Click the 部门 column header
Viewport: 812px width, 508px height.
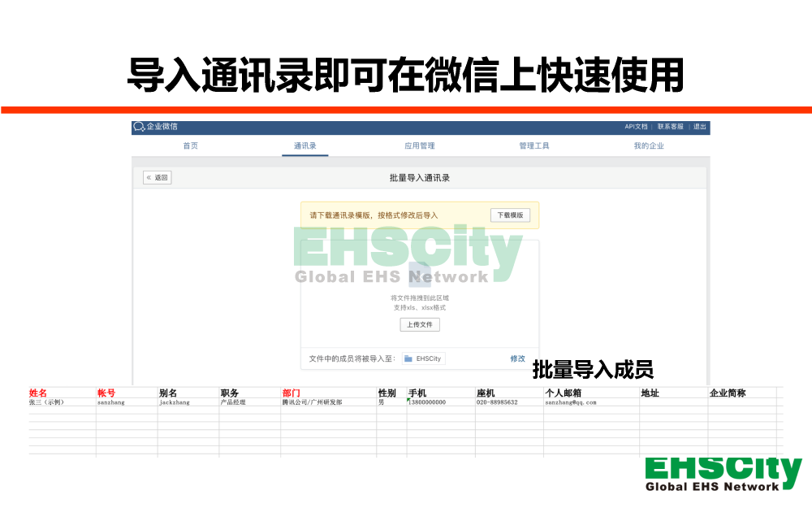click(x=291, y=393)
